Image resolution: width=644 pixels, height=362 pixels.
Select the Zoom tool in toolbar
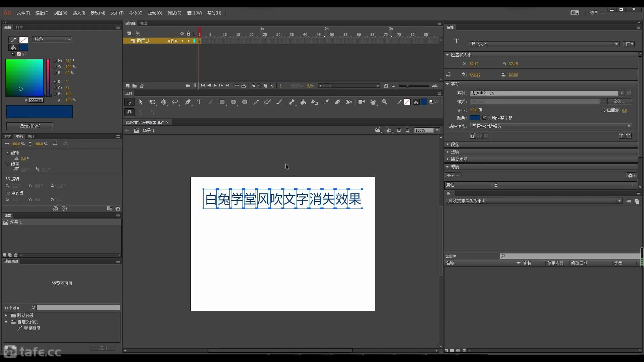(385, 102)
